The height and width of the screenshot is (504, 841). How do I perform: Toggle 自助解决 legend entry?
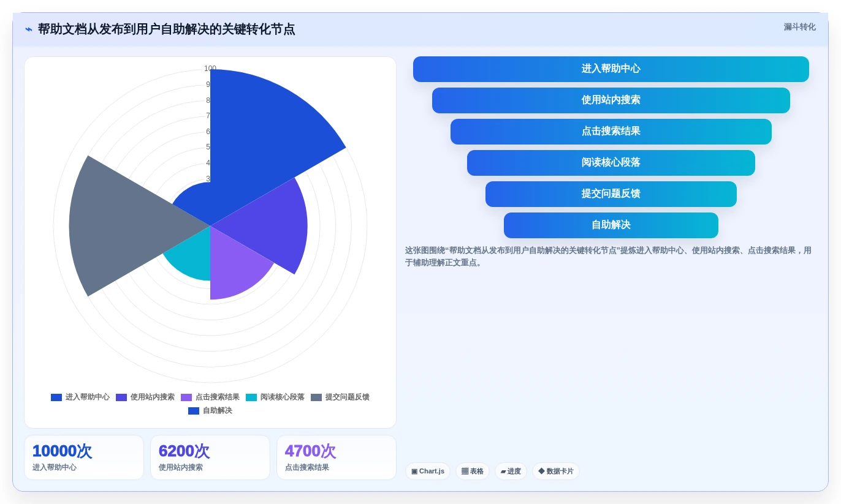210,411
